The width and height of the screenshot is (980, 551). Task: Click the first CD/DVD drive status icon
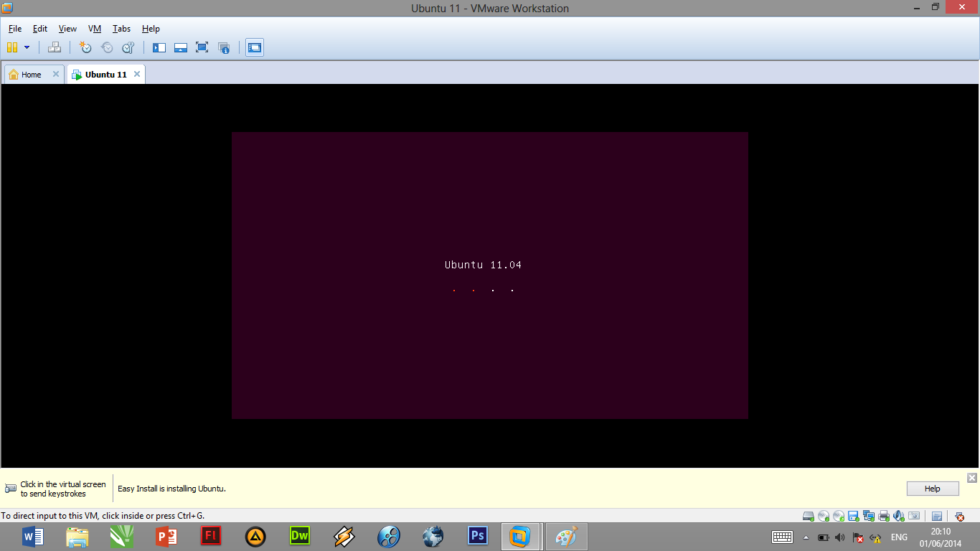(824, 516)
